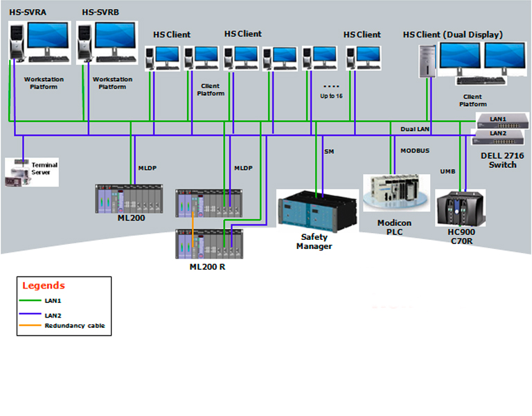Select the ML200 controller rack
The image size is (532, 416).
[x=129, y=200]
